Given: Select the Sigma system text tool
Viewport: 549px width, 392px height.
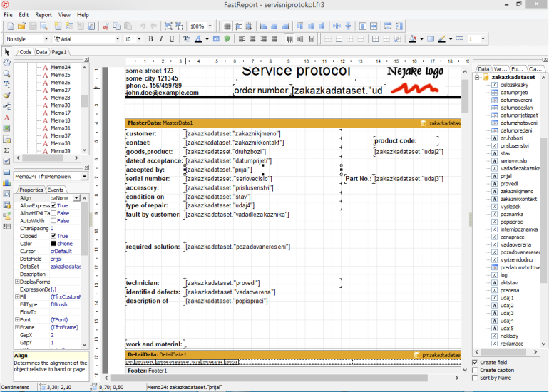Looking at the screenshot, I should point(6,150).
